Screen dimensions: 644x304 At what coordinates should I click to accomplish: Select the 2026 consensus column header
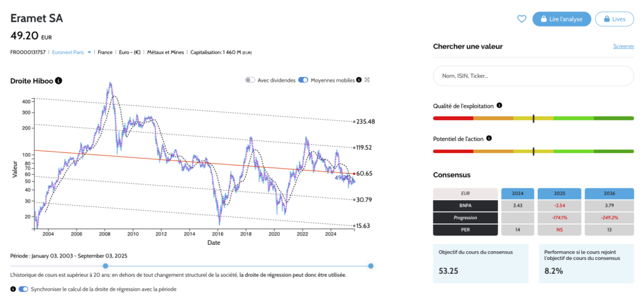[x=609, y=193]
